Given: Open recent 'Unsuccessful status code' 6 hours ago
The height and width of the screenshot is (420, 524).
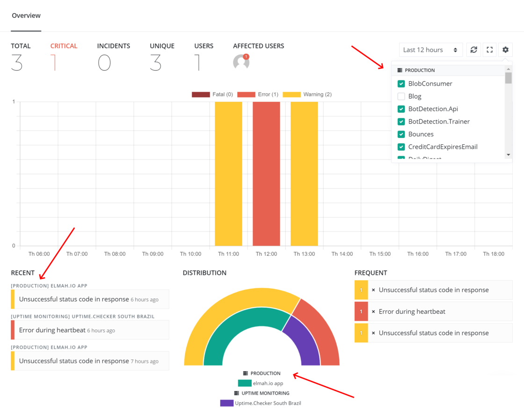Looking at the screenshot, I should [90, 299].
